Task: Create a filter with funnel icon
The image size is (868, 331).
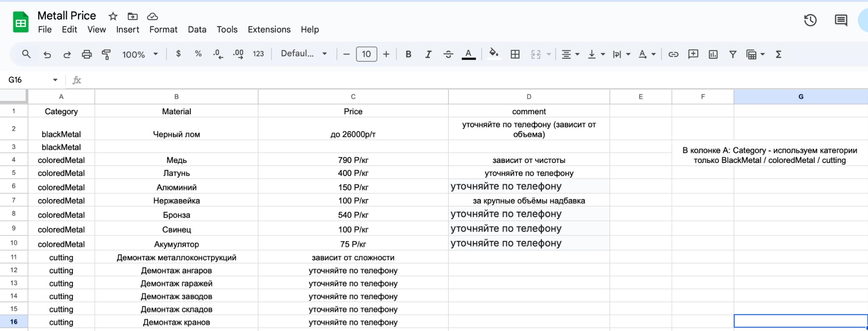Action: pyautogui.click(x=732, y=54)
